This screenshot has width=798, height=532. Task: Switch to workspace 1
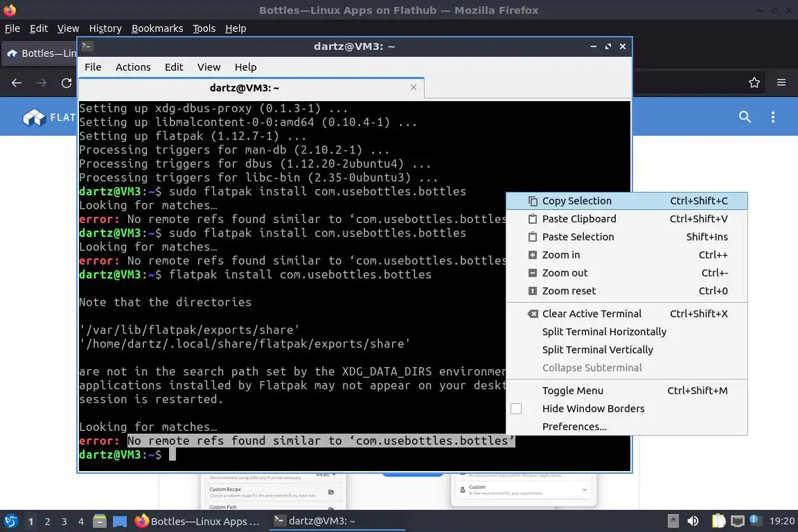[x=31, y=522]
